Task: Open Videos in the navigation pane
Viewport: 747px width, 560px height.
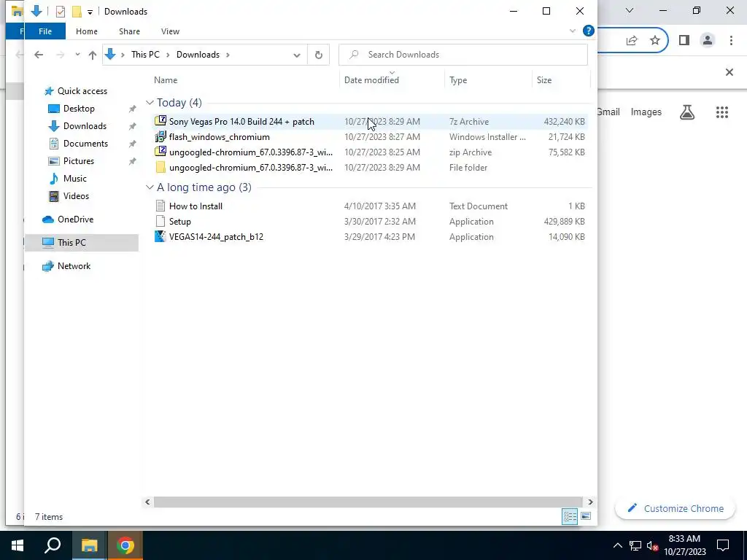Action: pos(76,196)
